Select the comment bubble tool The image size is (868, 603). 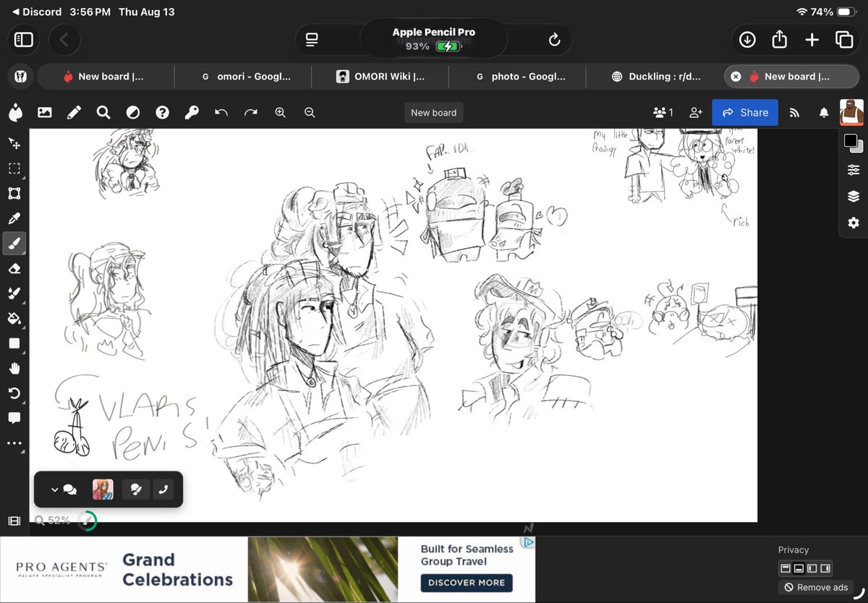coord(14,418)
